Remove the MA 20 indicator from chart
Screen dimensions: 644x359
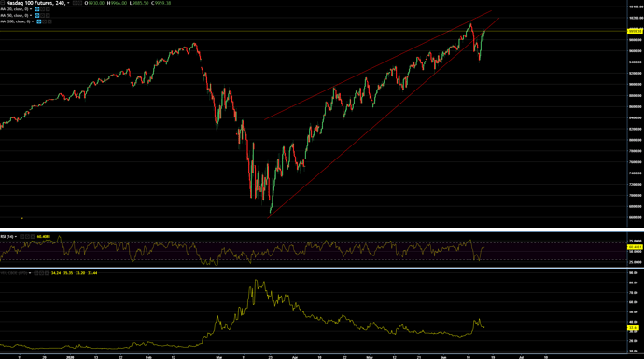48,9
